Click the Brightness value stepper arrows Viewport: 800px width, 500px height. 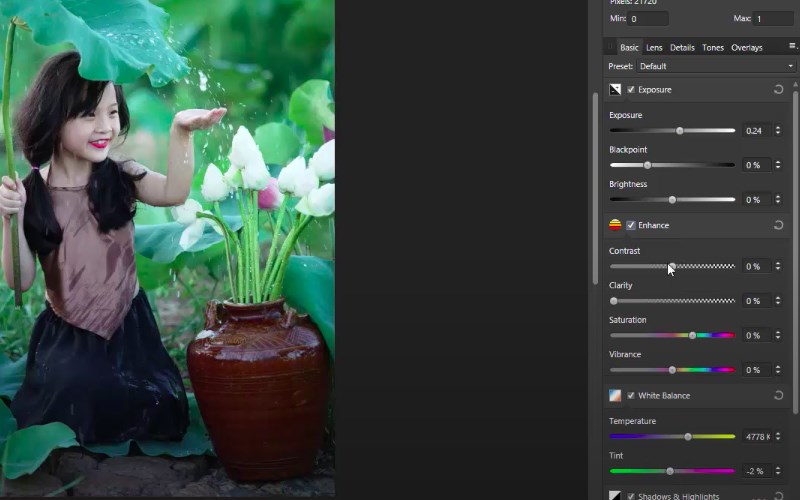click(778, 199)
